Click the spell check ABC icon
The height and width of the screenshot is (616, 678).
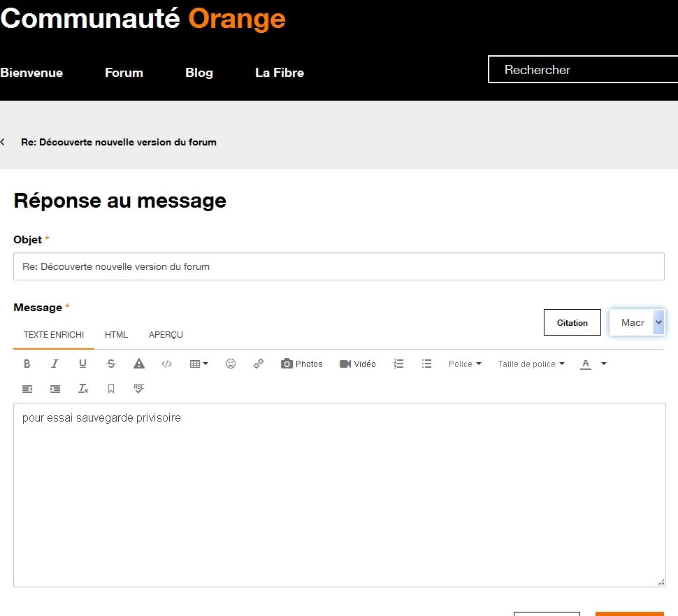coord(139,388)
